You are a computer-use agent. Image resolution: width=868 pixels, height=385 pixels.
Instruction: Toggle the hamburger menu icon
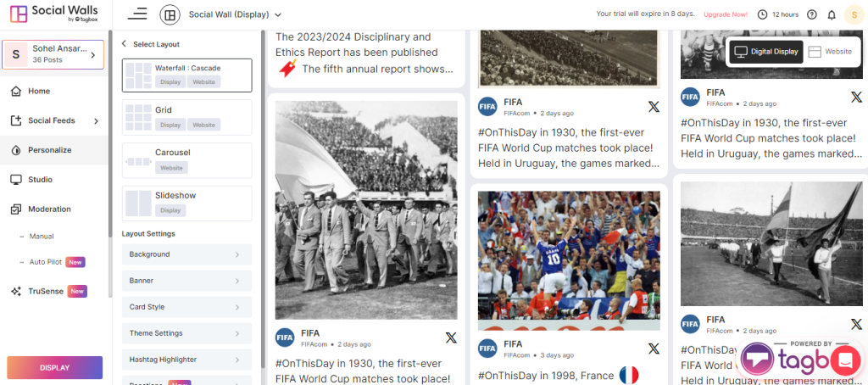137,14
